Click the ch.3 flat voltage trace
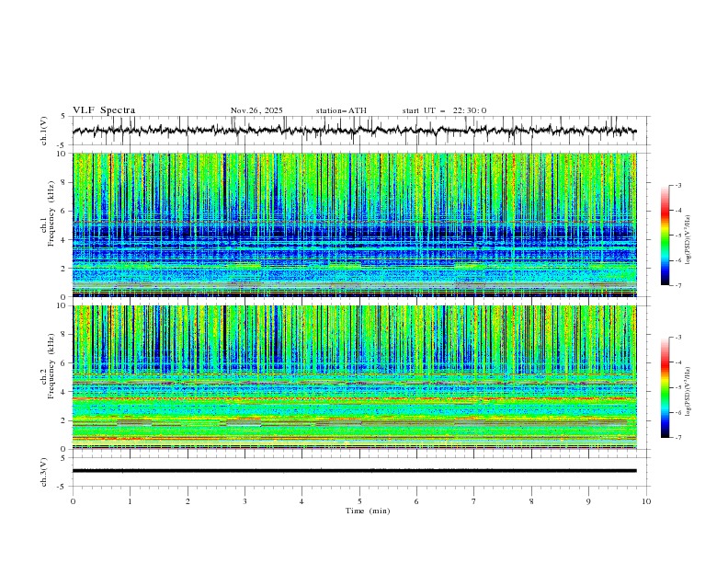The image size is (728, 563). click(x=355, y=470)
